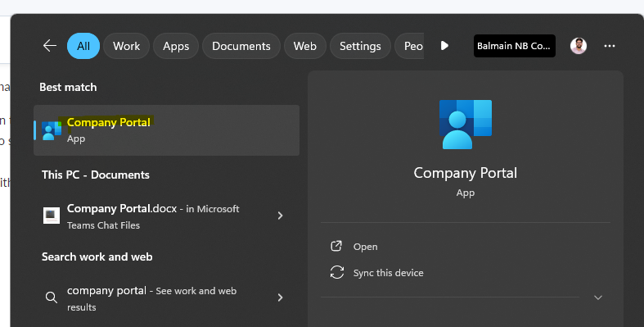Image resolution: width=644 pixels, height=327 pixels.
Task: Click the Company Portal.docx file icon
Action: coord(52,216)
